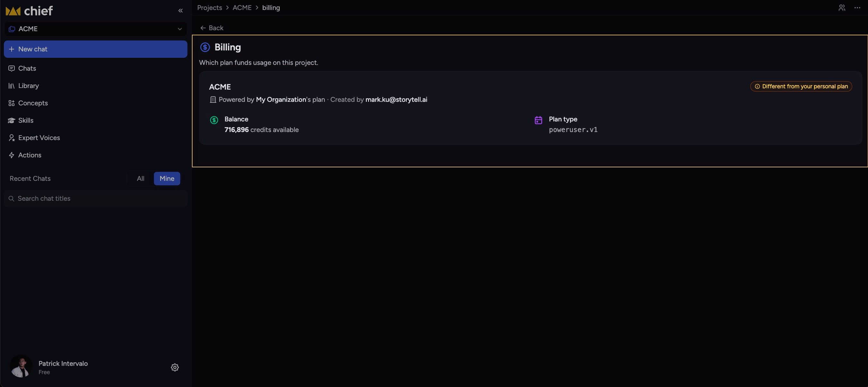Switch Recent Chats filter to All

(x=140, y=178)
